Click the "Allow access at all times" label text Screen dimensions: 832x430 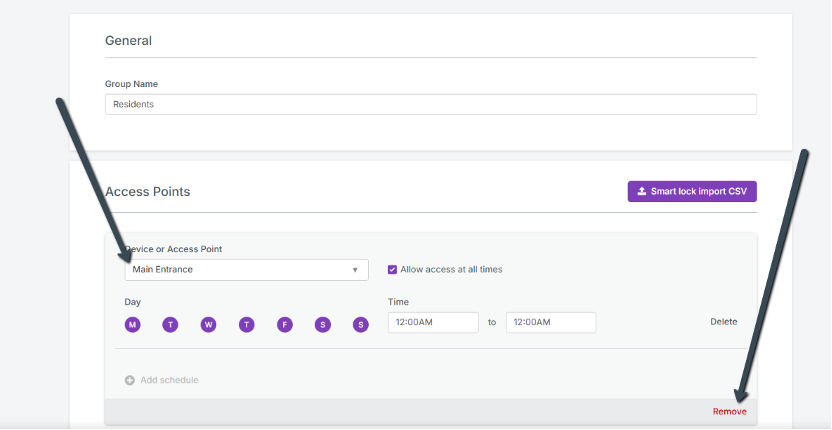point(451,270)
